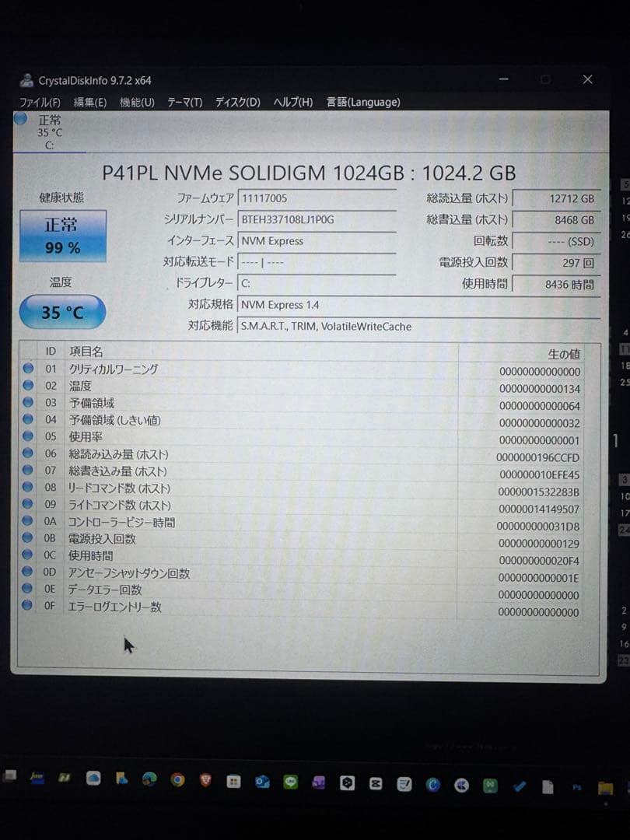Click the 35 °C temperature gauge
Screen dimensions: 630x840
[61, 312]
